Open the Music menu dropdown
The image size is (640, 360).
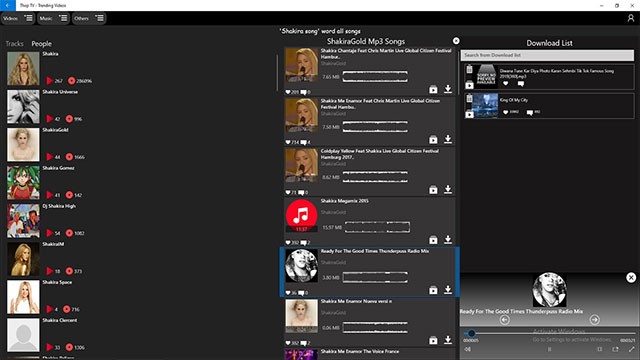(53, 18)
